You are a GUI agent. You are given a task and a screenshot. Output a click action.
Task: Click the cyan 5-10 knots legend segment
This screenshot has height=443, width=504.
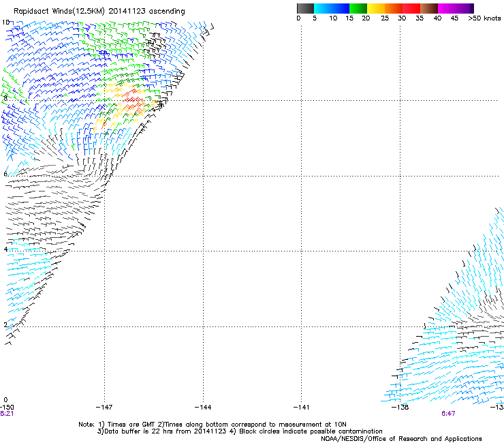322,8
